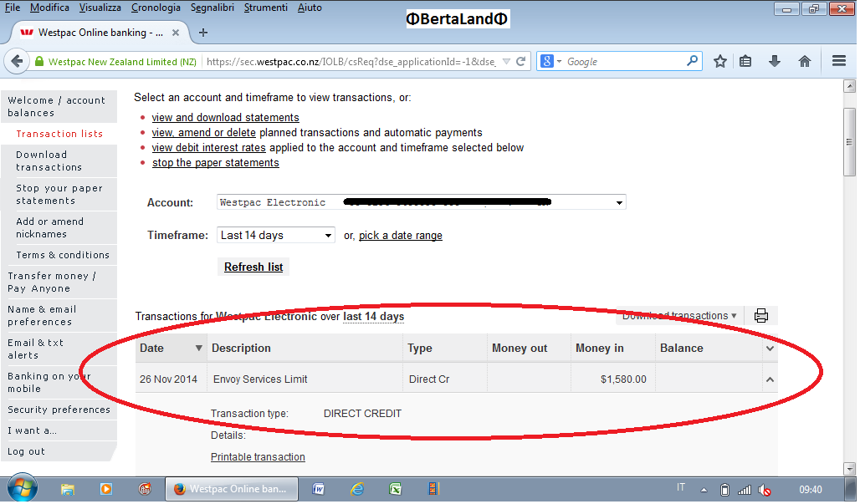Open the Windows Start button
Screen dimensions: 860x504
pos(22,489)
